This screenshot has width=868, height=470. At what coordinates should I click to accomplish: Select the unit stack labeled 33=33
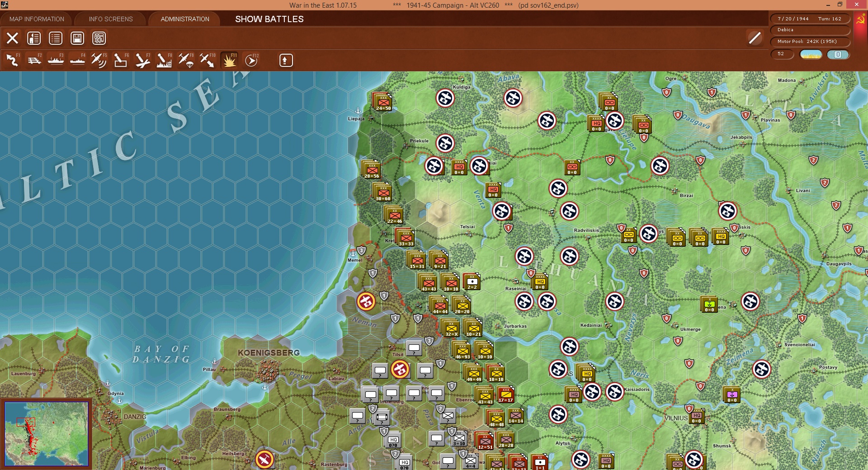[406, 237]
